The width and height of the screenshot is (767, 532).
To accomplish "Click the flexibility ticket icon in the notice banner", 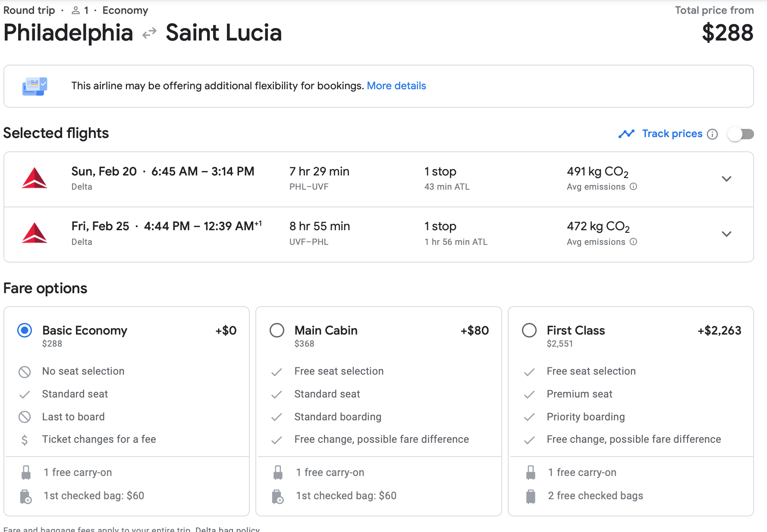I will pyautogui.click(x=35, y=86).
